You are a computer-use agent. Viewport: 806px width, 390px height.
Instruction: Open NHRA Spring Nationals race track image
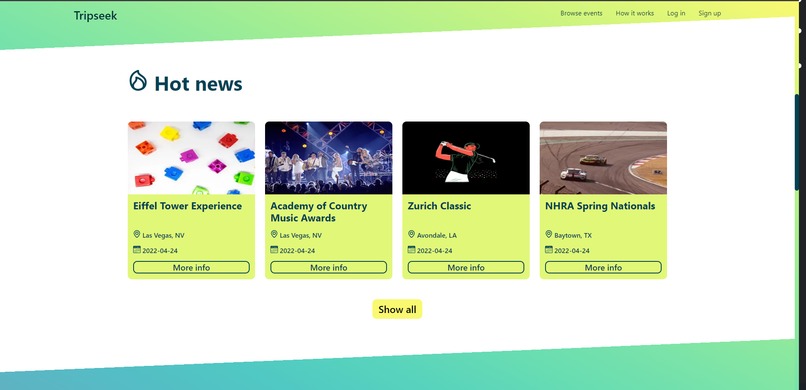pyautogui.click(x=603, y=158)
